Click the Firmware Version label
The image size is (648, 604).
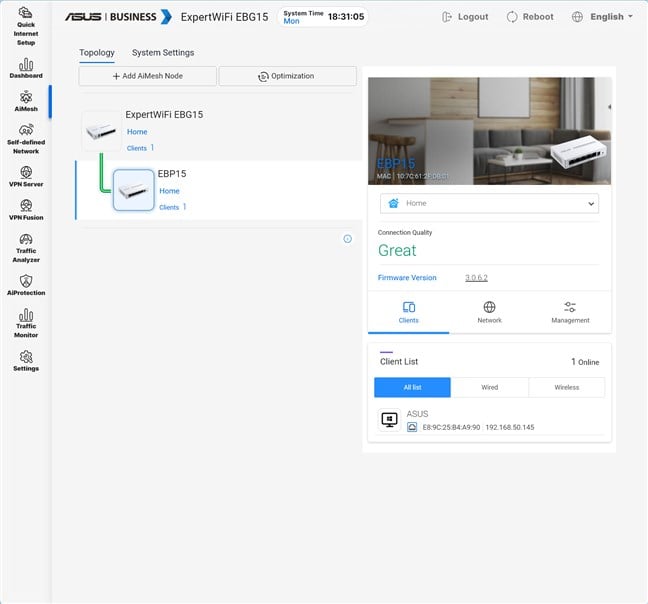click(407, 278)
